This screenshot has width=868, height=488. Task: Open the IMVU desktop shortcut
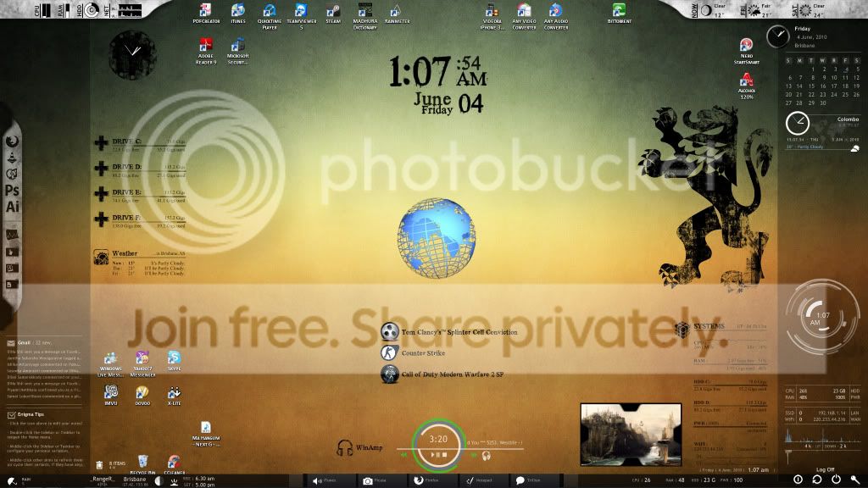(111, 395)
